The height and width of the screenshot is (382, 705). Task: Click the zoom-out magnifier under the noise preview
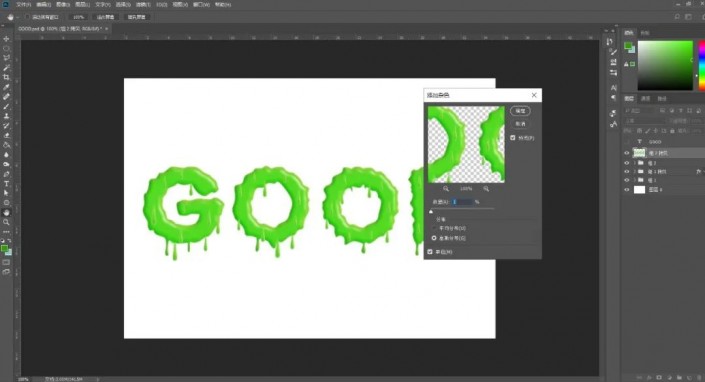[x=446, y=189]
